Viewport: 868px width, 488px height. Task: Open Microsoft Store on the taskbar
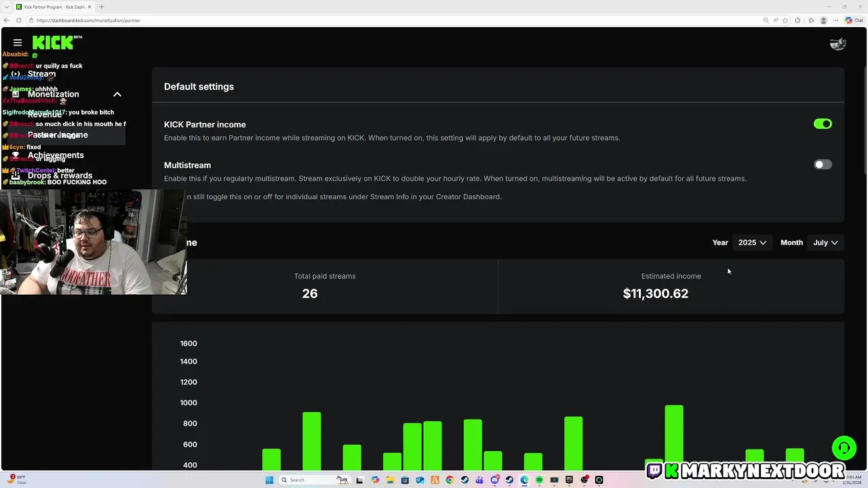[x=405, y=480]
